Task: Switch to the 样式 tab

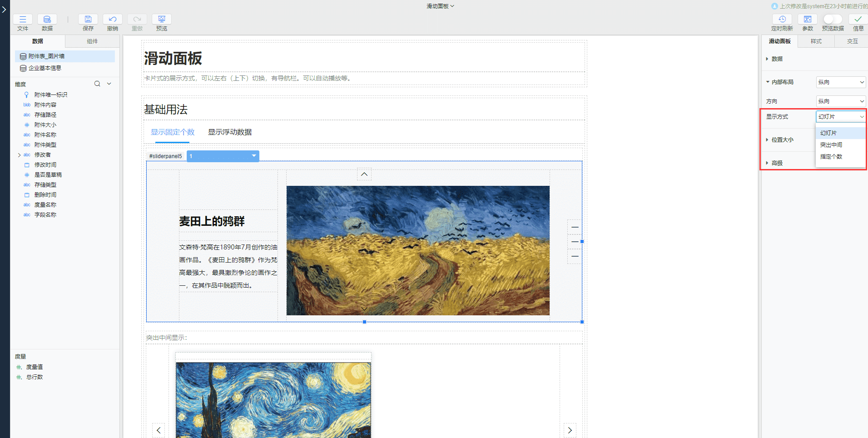Action: pos(816,41)
